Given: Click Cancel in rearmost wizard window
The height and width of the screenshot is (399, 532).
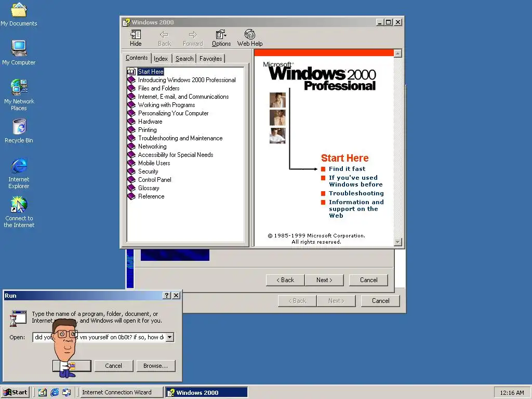Looking at the screenshot, I should tap(380, 301).
